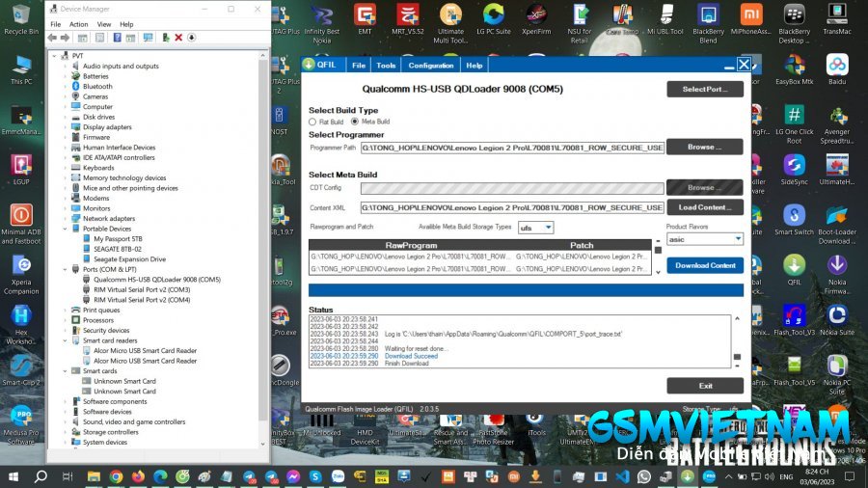Click the Back arrow in Device Manager toolbar
Image resolution: width=868 pixels, height=488 pixels.
pos(52,38)
